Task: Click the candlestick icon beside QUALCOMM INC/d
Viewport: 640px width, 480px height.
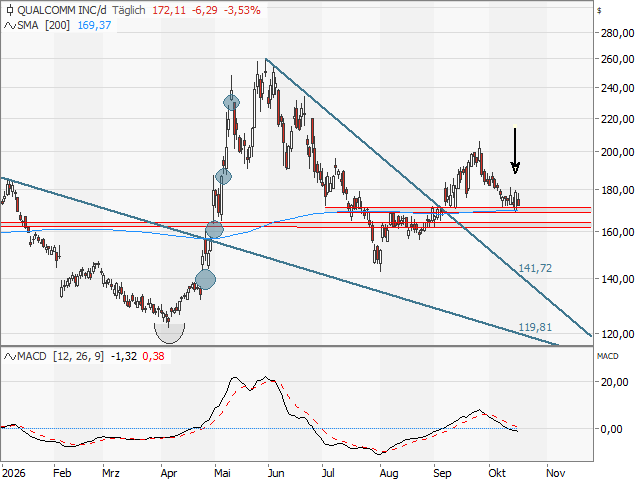Action: [10, 10]
